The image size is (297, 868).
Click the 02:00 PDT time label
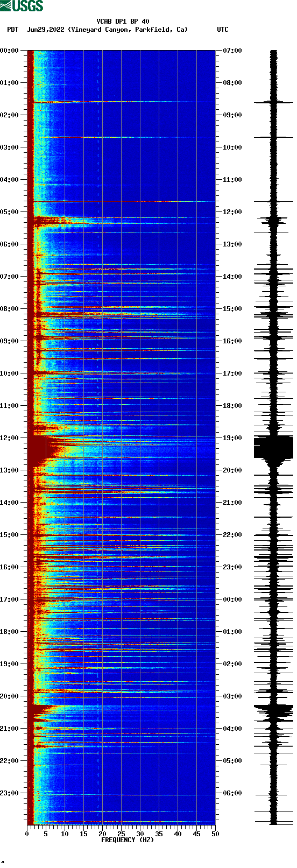[10, 115]
